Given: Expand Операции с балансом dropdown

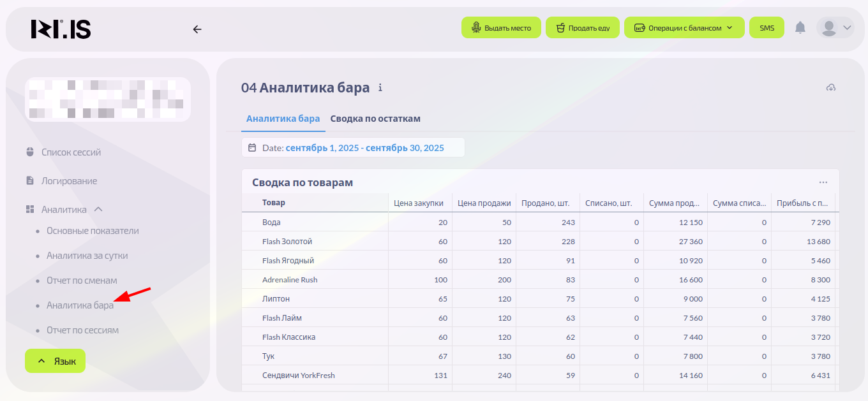Looking at the screenshot, I should click(x=684, y=27).
